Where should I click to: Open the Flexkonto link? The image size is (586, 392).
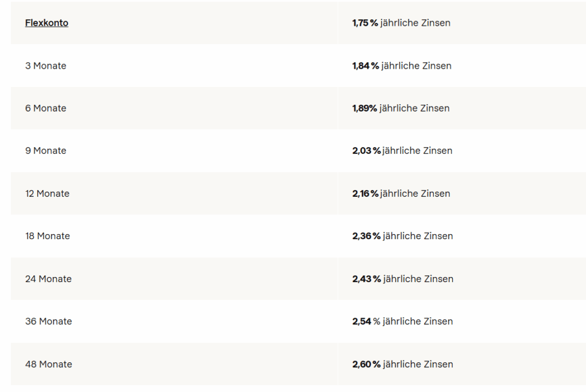pyautogui.click(x=46, y=23)
